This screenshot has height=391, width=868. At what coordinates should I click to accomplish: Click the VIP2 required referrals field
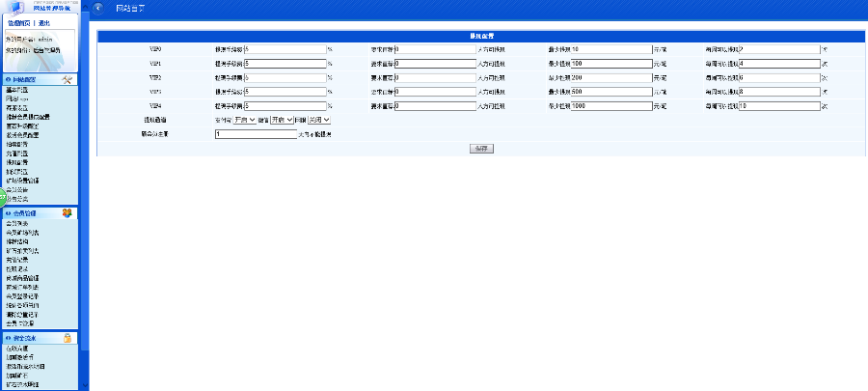click(x=436, y=78)
